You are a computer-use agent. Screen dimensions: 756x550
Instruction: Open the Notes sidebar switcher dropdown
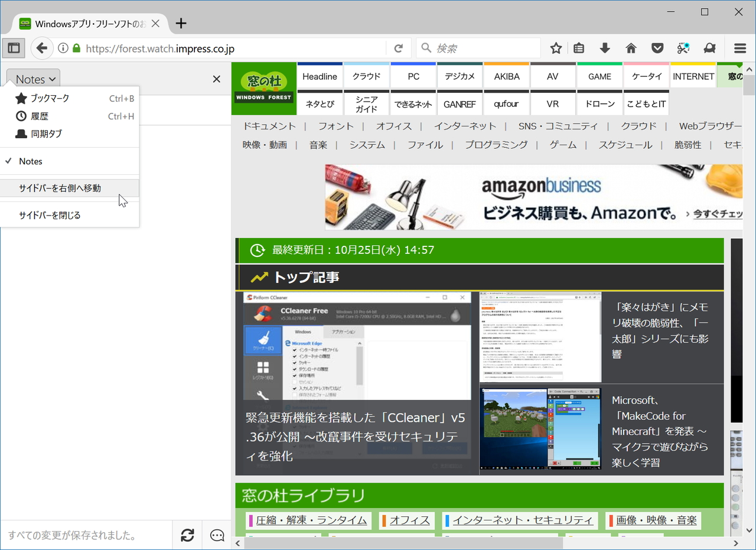pyautogui.click(x=32, y=79)
